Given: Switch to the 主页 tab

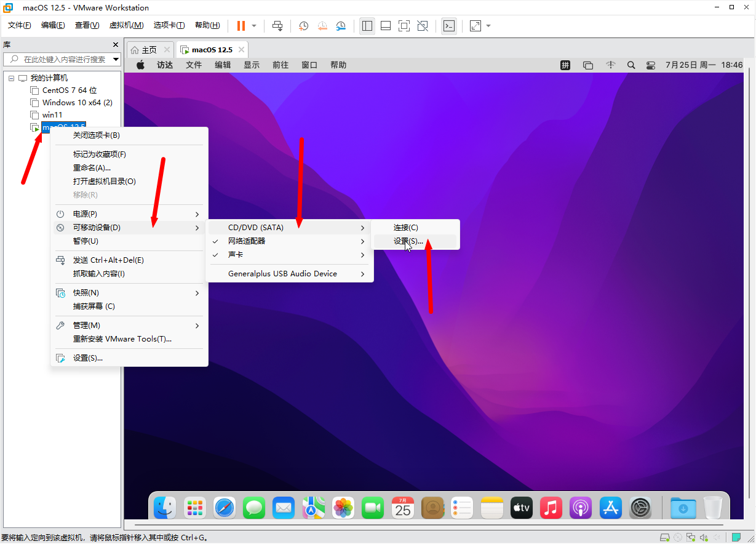Looking at the screenshot, I should (x=149, y=50).
